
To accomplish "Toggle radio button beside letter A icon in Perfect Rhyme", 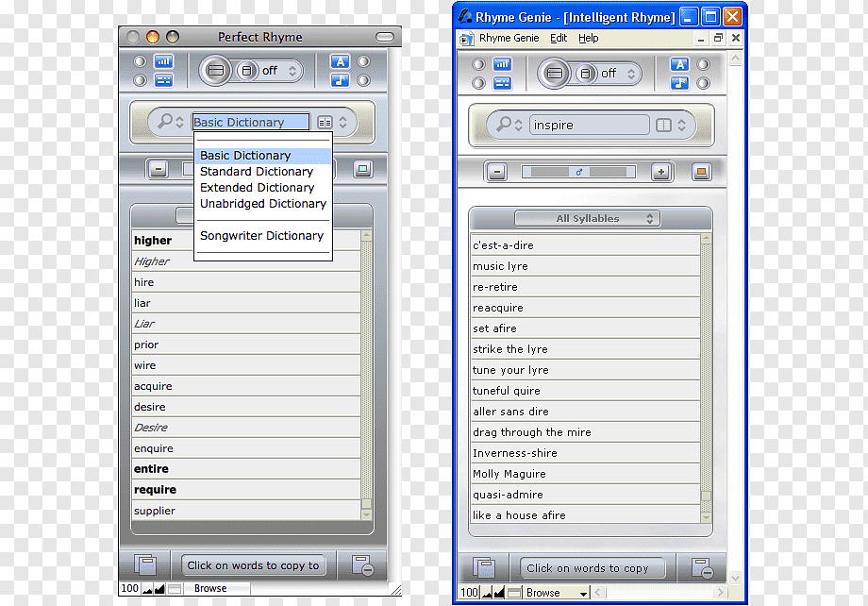I will coord(363,61).
